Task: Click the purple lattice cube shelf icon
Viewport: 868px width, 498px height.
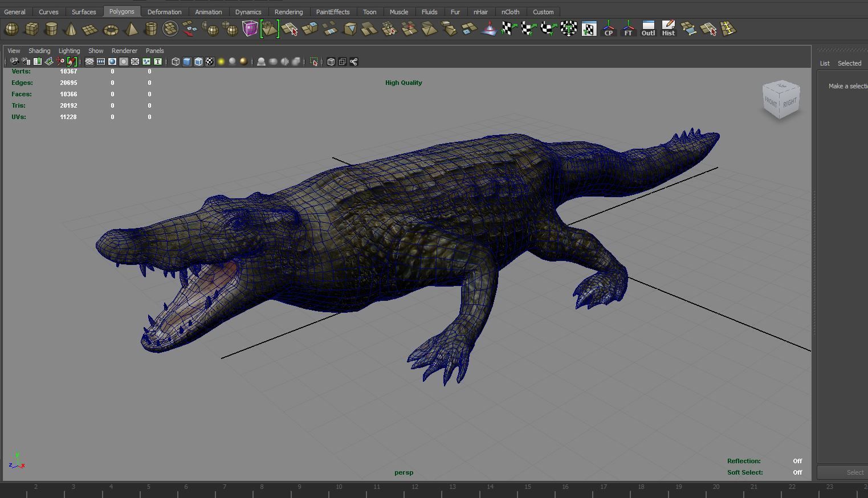Action: 250,28
